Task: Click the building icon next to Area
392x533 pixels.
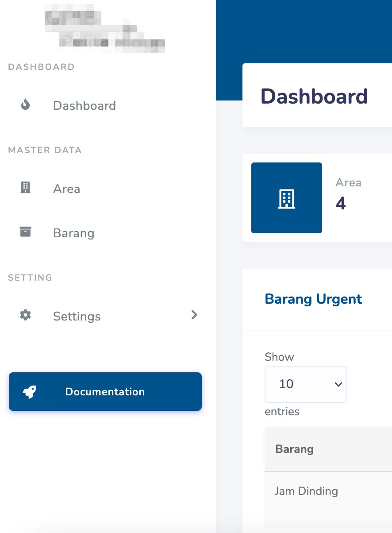Action: tap(25, 188)
